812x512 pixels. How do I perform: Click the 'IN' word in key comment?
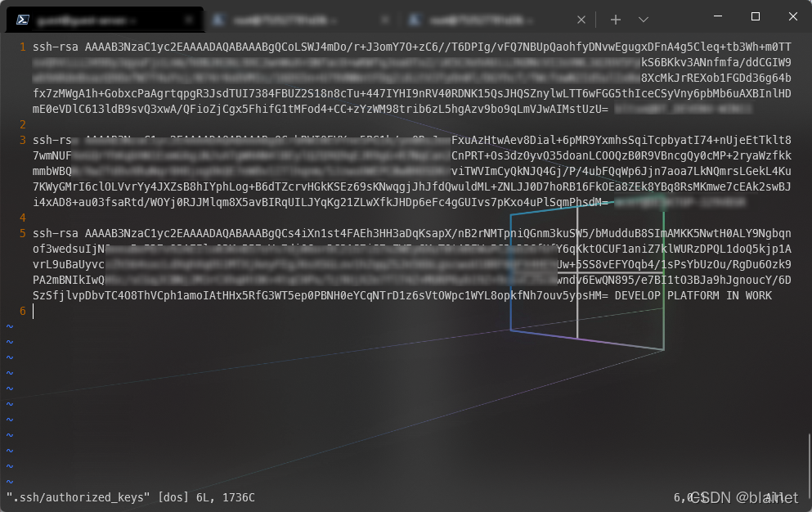tap(732, 295)
